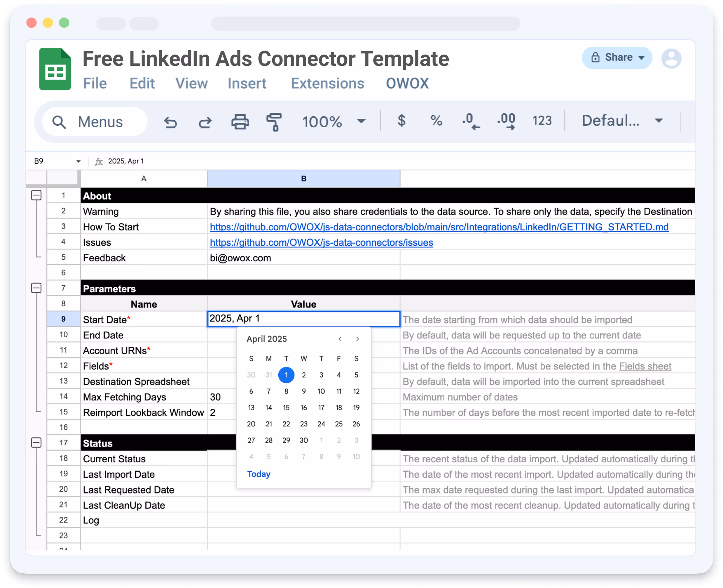Click increase decimal places icon
723x588 pixels.
pyautogui.click(x=506, y=121)
